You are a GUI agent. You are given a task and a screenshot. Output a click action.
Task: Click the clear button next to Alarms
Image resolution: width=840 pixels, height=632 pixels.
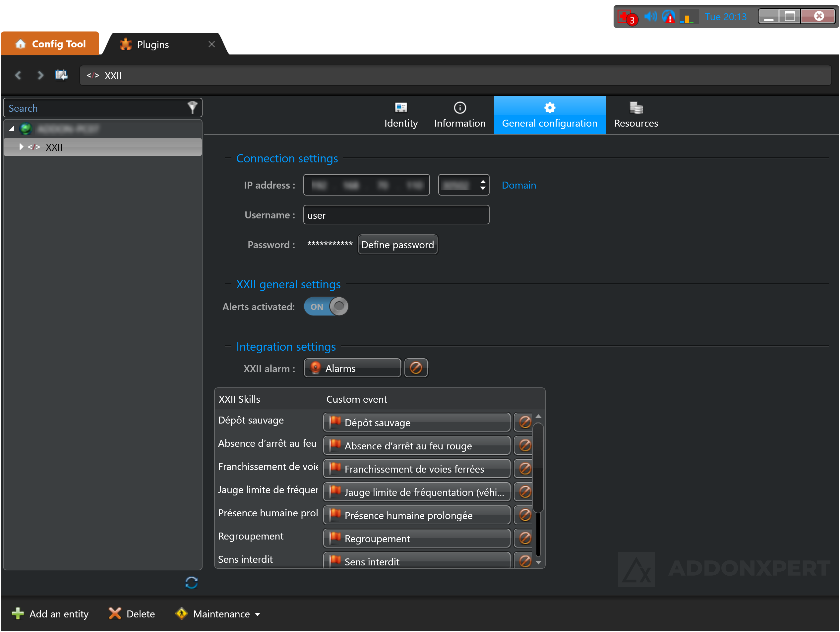[416, 368]
